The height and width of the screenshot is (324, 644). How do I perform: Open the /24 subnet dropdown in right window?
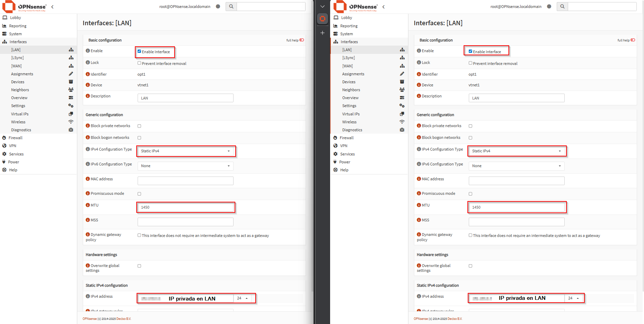click(x=574, y=298)
